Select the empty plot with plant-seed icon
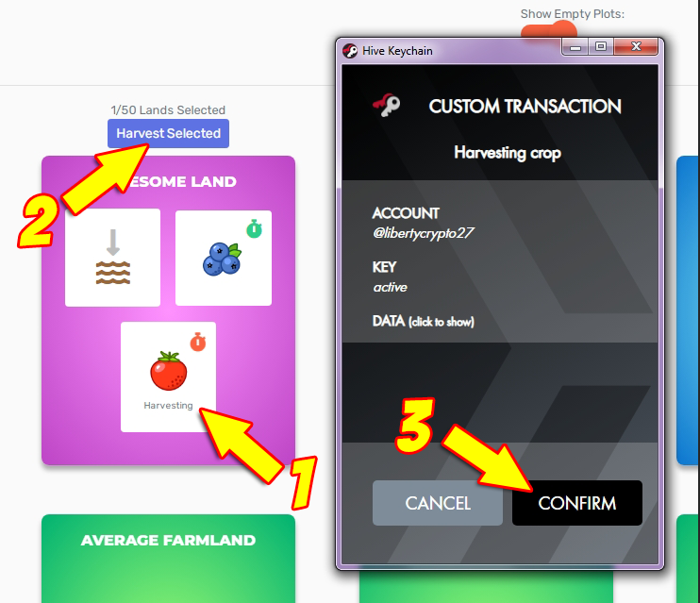The width and height of the screenshot is (700, 603). [112, 258]
